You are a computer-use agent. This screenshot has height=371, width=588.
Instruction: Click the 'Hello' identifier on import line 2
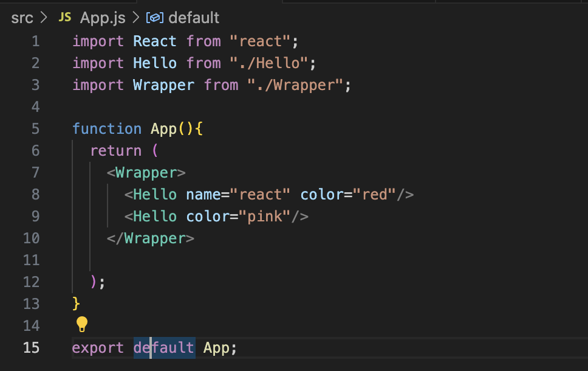point(154,63)
